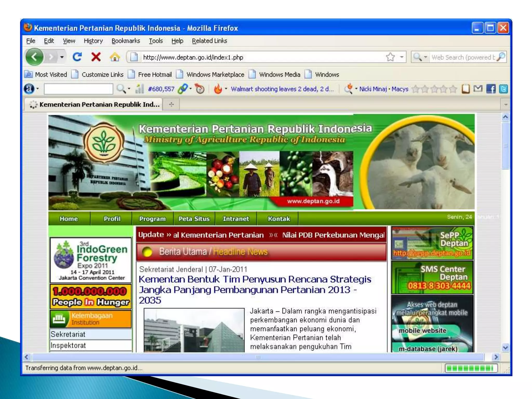This screenshot has width=532, height=399.
Task: Click the red Stop loading icon
Action: coord(96,57)
